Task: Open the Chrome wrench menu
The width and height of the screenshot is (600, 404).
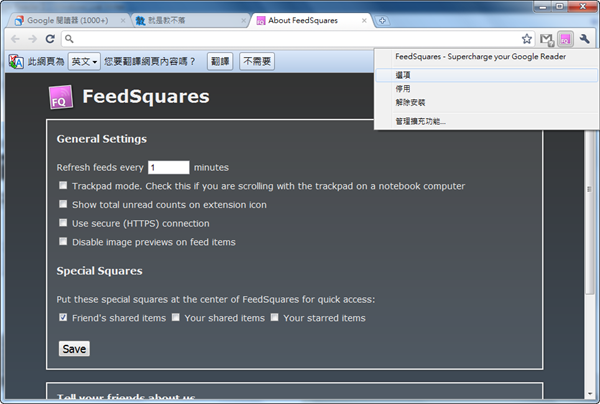Action: click(584, 39)
